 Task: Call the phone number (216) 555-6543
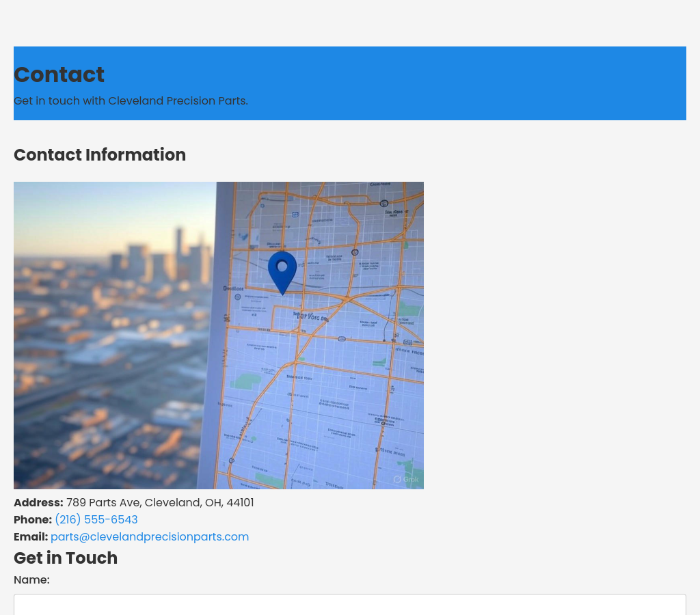click(96, 520)
